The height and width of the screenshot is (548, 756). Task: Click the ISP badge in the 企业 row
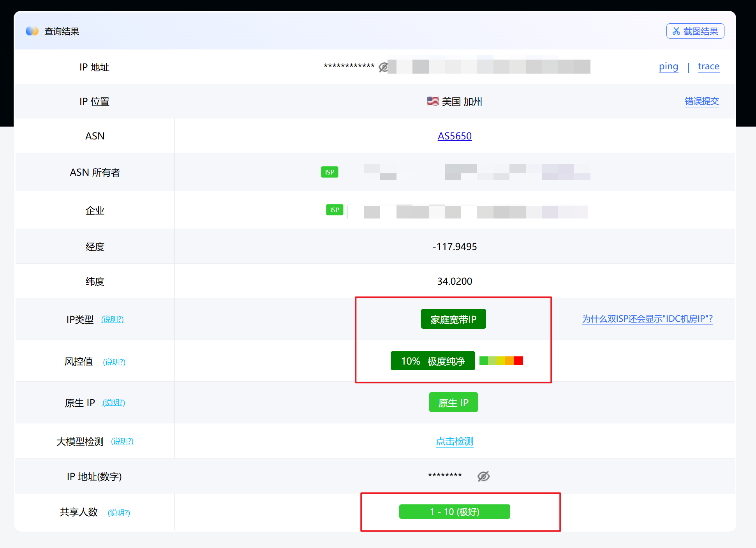click(335, 210)
